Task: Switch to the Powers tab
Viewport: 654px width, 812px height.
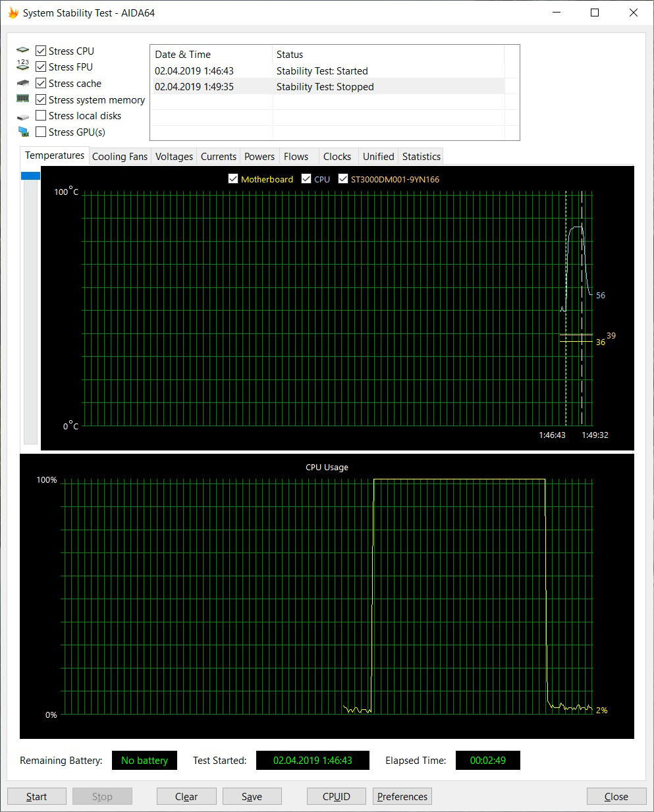Action: point(259,157)
